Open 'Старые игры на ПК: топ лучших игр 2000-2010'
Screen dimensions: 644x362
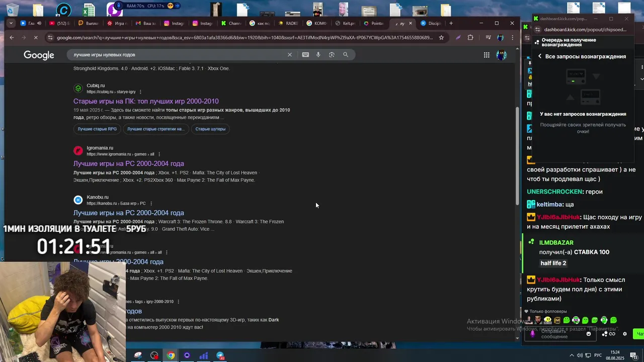[146, 102]
